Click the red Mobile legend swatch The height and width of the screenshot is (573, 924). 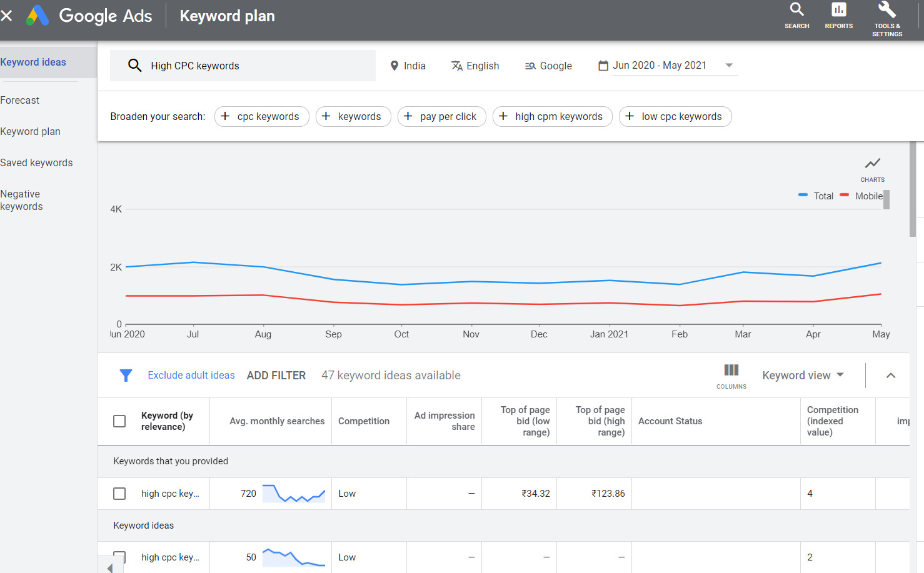point(845,195)
